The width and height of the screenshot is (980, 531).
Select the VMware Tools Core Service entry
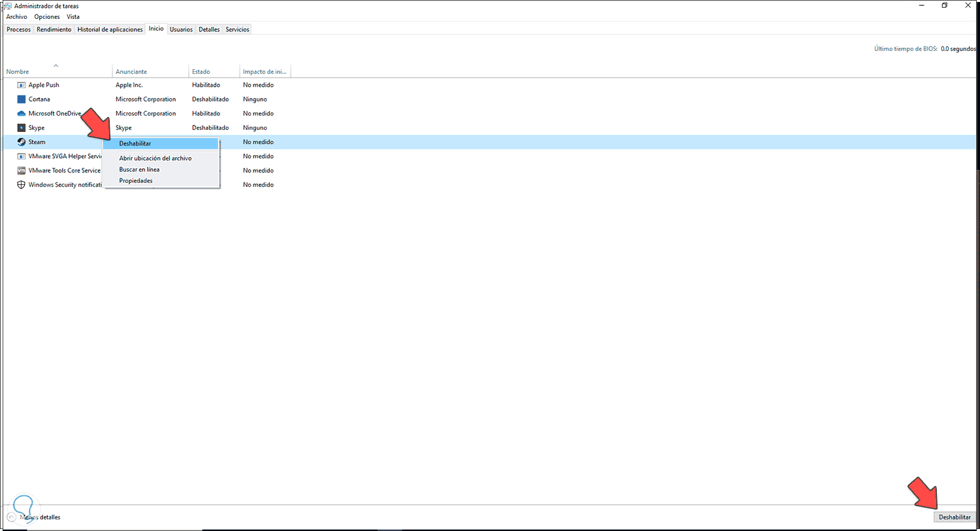(x=65, y=170)
